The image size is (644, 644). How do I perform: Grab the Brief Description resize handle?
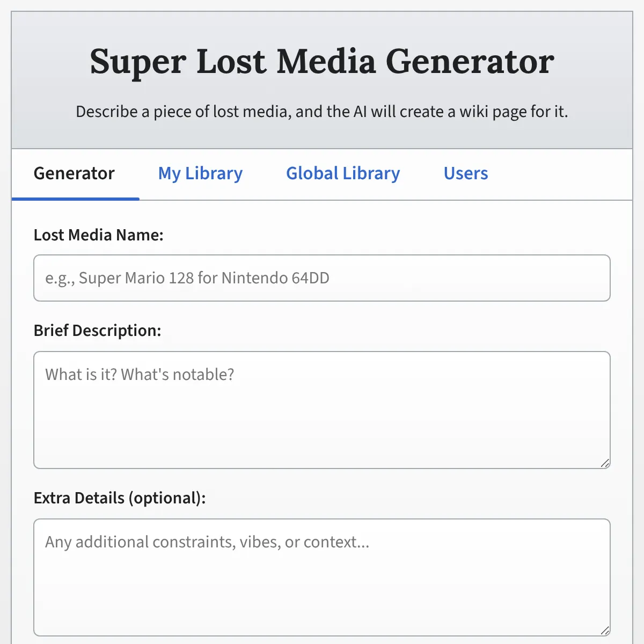pos(605,463)
